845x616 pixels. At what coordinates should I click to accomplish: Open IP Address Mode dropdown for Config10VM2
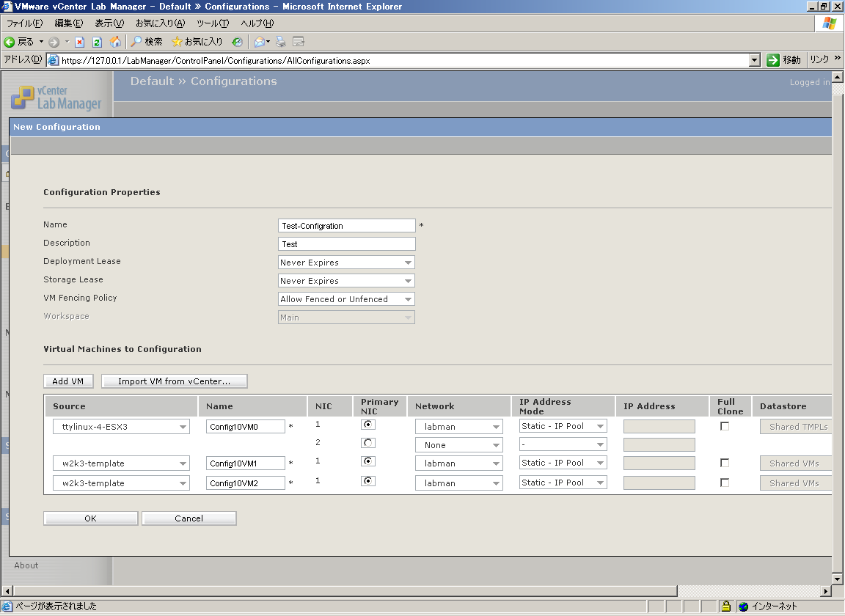[x=563, y=483]
